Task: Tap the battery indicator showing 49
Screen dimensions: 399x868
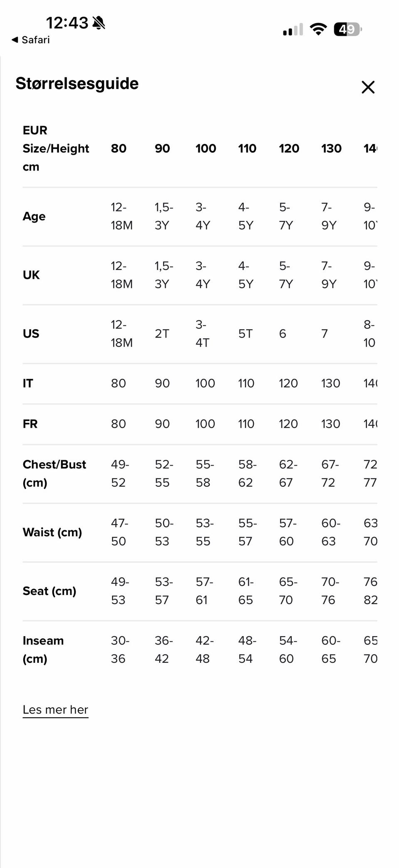Action: (348, 30)
